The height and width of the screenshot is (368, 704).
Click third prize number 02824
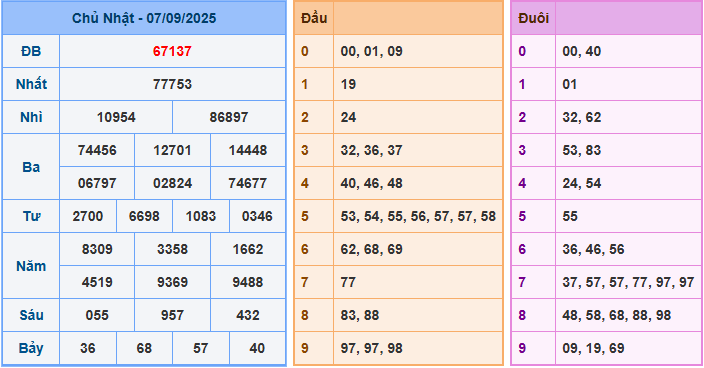(x=172, y=184)
